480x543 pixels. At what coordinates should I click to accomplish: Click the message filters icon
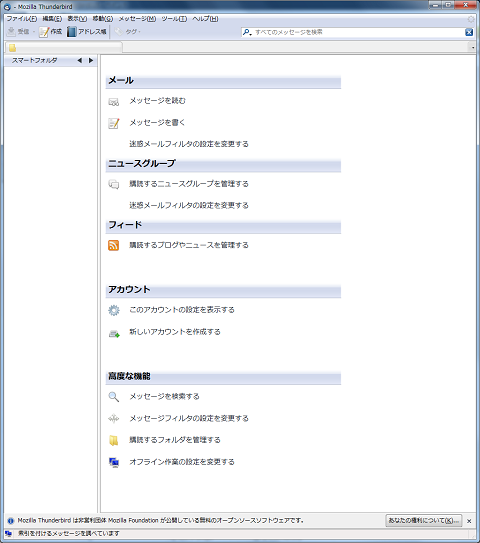click(x=114, y=419)
